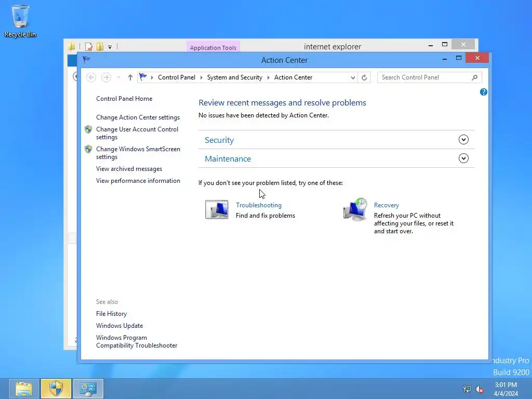Refresh the Action Center address bar
Viewport: 532px width, 399px height.
pyautogui.click(x=364, y=77)
